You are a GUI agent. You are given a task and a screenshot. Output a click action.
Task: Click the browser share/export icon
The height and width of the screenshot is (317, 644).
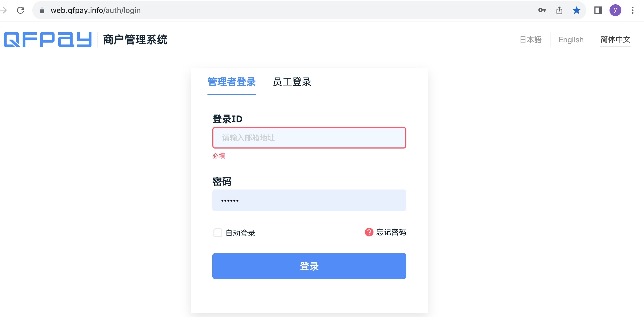[559, 10]
